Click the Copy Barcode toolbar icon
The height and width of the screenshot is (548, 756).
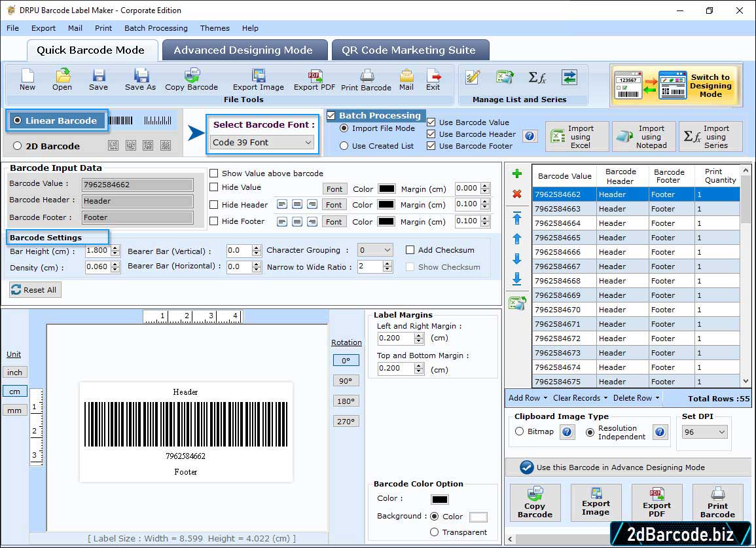(191, 80)
